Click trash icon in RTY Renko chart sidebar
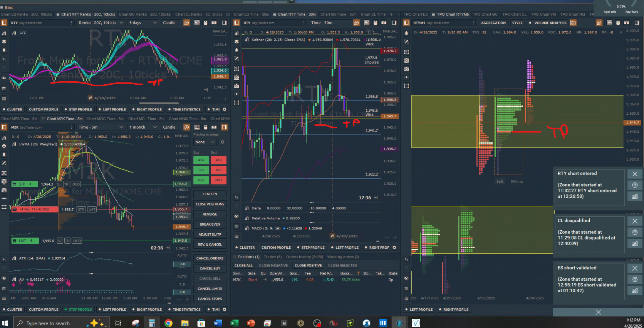 [4, 88]
